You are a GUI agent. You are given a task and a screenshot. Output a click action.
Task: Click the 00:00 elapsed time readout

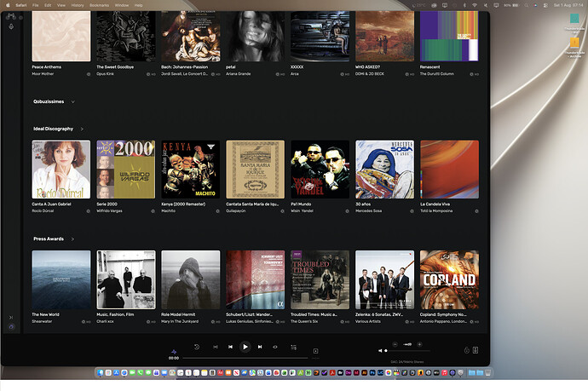174,358
